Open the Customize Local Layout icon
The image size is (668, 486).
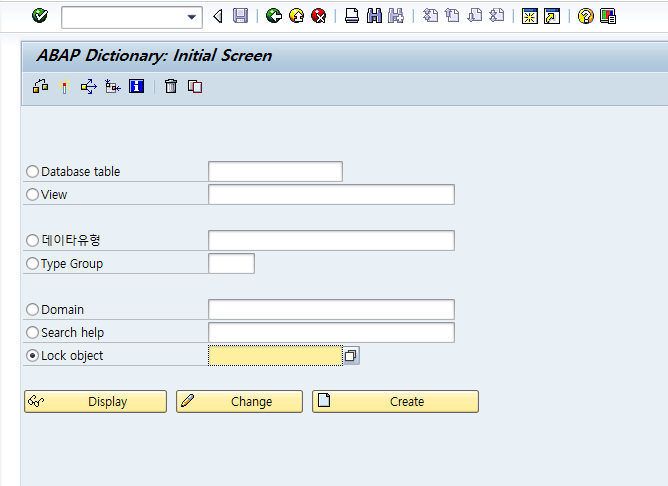tap(608, 16)
